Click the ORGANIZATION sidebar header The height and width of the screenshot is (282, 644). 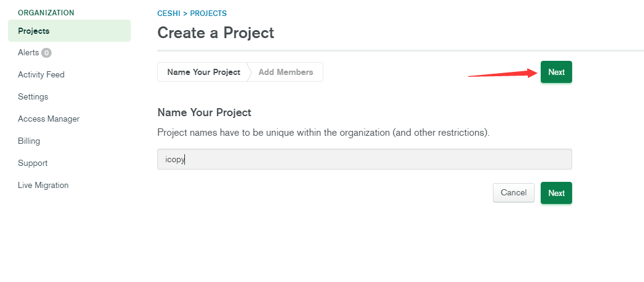[x=46, y=13]
